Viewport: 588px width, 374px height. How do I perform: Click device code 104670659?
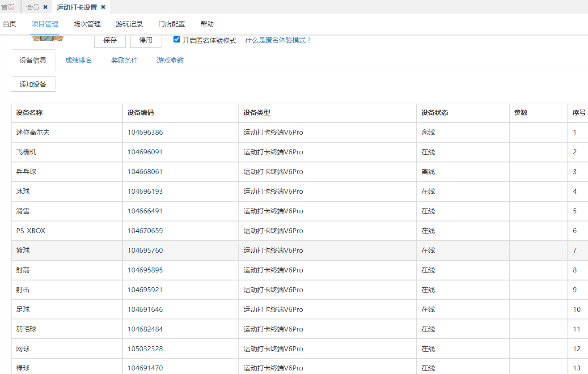(145, 231)
